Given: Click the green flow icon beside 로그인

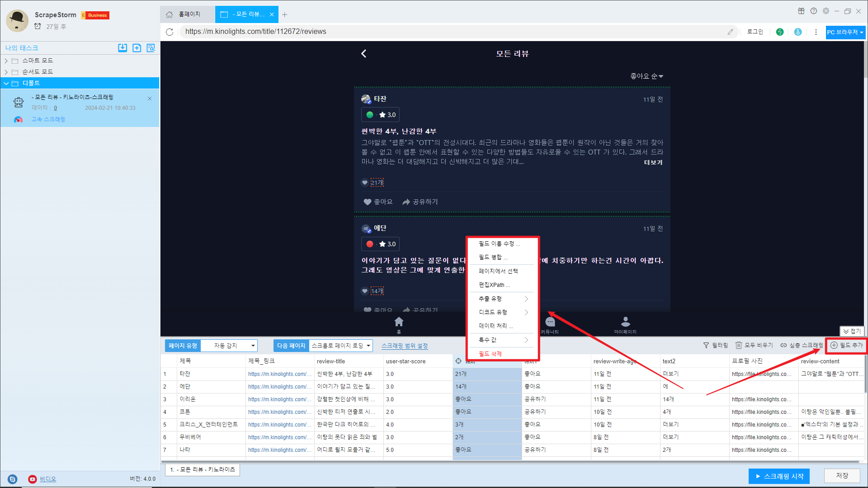Looking at the screenshot, I should click(x=780, y=32).
